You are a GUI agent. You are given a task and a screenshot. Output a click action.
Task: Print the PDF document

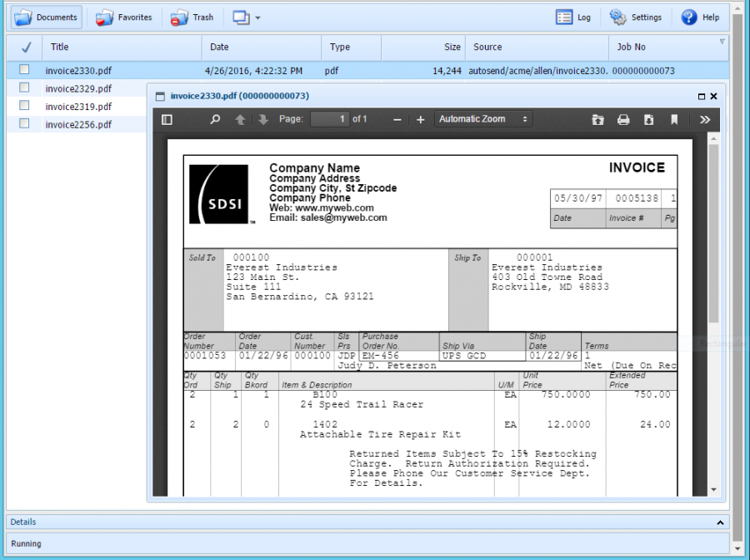tap(623, 120)
